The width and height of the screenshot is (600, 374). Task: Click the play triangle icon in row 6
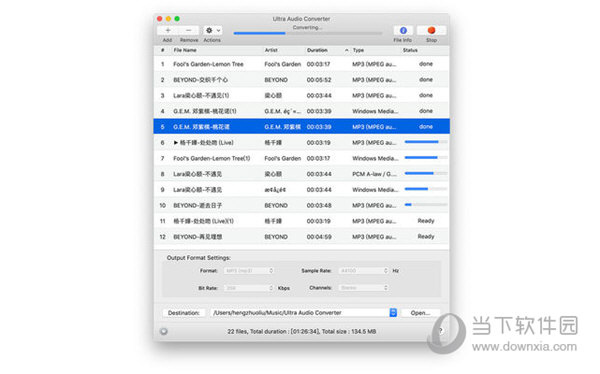(x=176, y=142)
